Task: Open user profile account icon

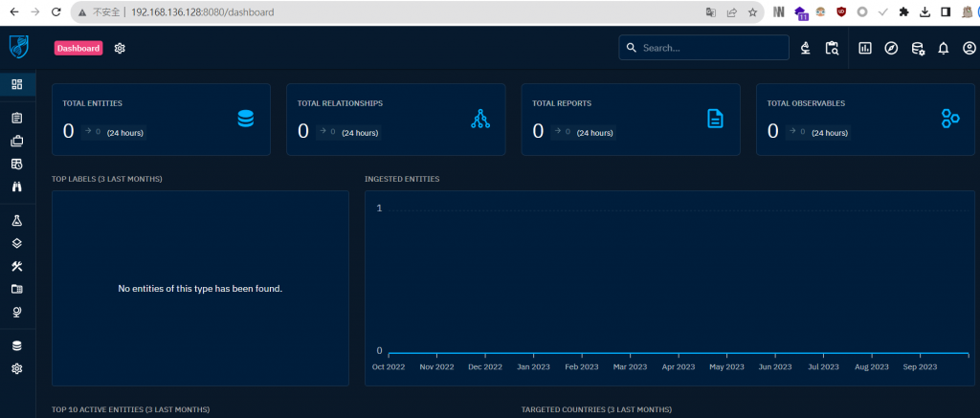Action: (969, 48)
